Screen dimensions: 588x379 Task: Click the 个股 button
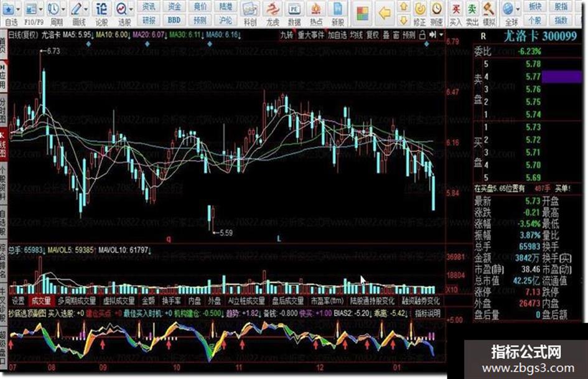535,19
